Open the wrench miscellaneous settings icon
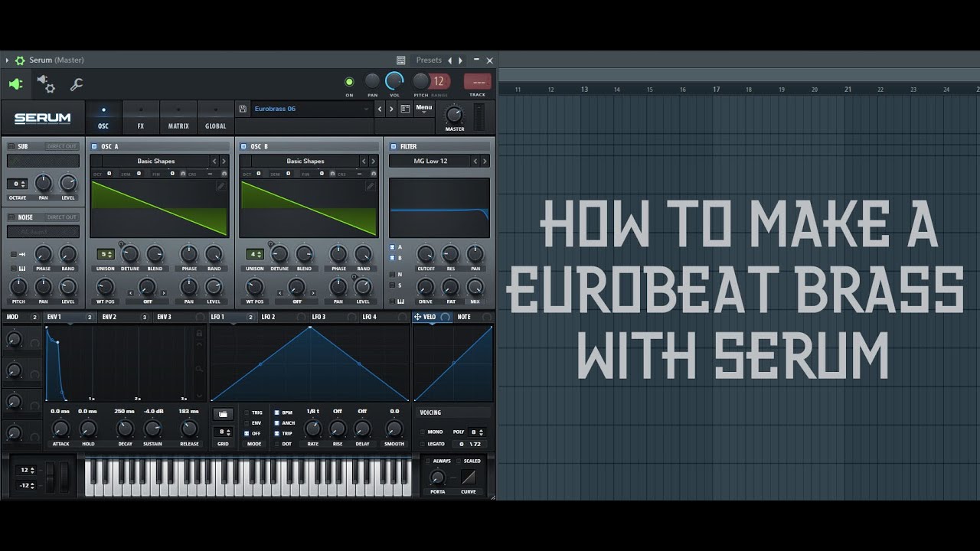Image resolution: width=980 pixels, height=551 pixels. coord(77,84)
